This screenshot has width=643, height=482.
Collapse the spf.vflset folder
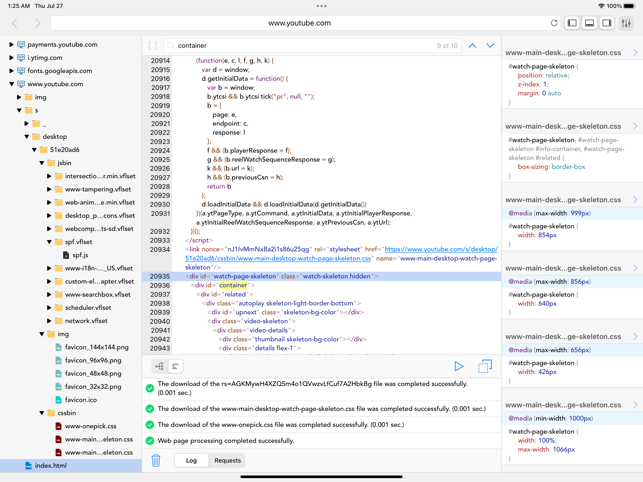[x=49, y=242]
